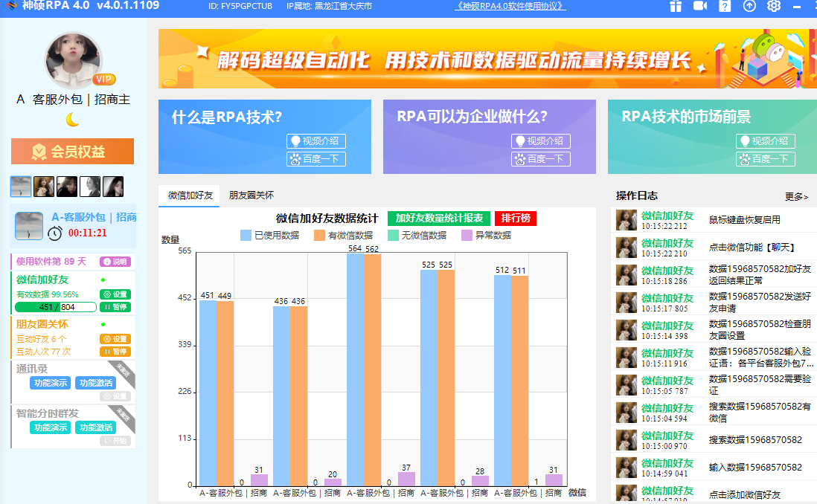Open the video camera icon in title bar
This screenshot has height=504, width=817.
click(700, 6)
